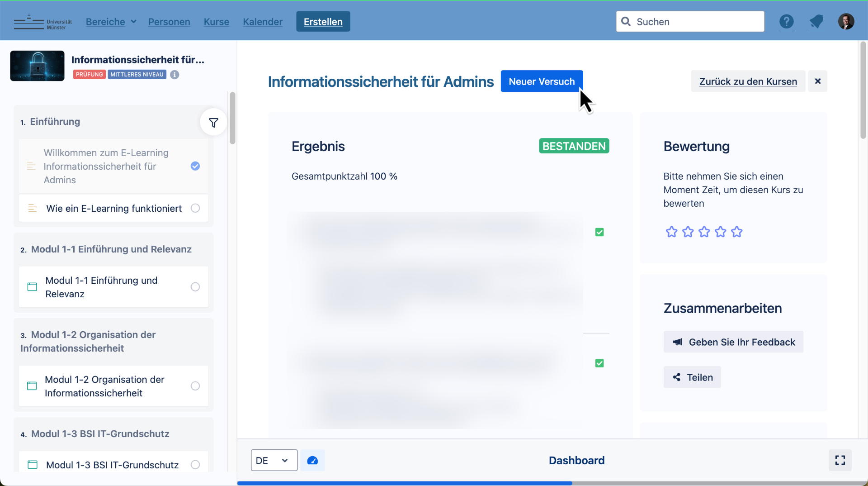
Task: Click the dashboard gauge icon beside language selector
Action: point(312,461)
